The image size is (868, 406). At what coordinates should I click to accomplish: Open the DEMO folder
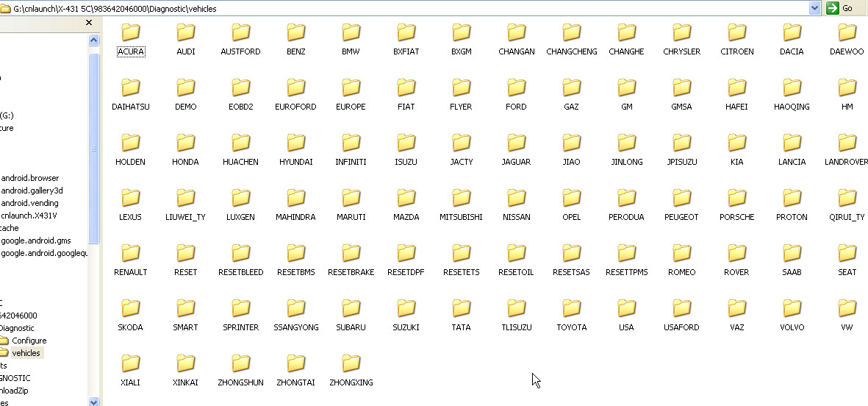click(x=185, y=95)
